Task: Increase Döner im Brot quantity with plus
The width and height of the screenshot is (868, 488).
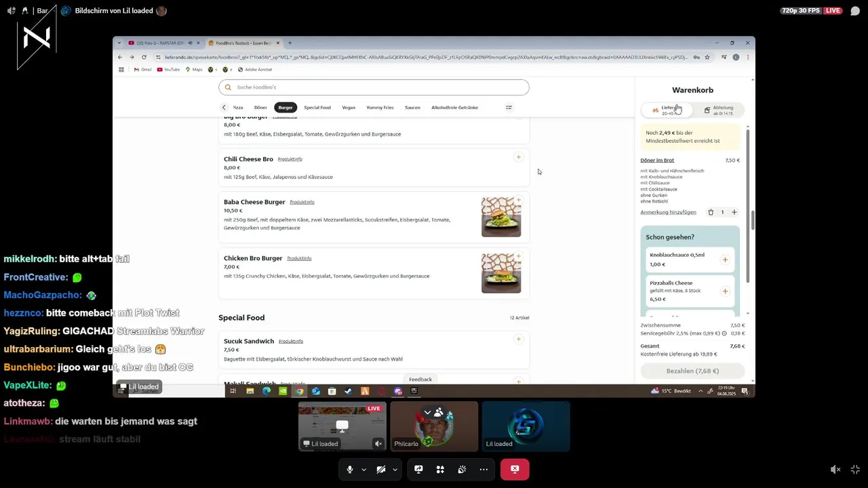Action: pos(734,212)
